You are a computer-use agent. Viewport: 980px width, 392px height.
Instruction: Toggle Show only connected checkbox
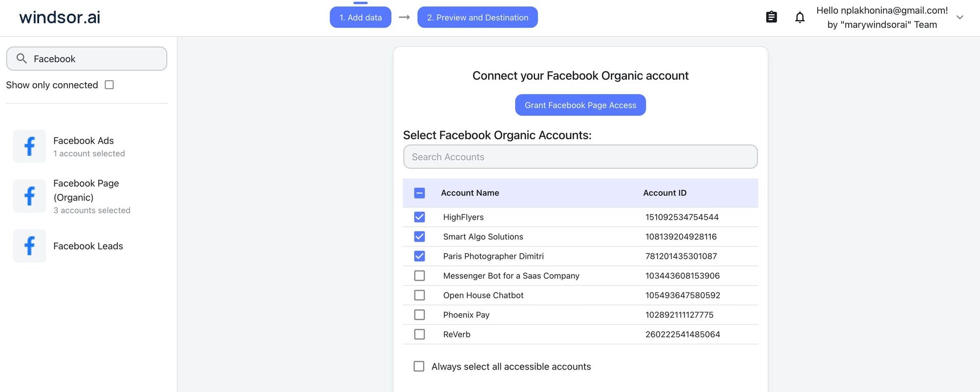point(109,85)
